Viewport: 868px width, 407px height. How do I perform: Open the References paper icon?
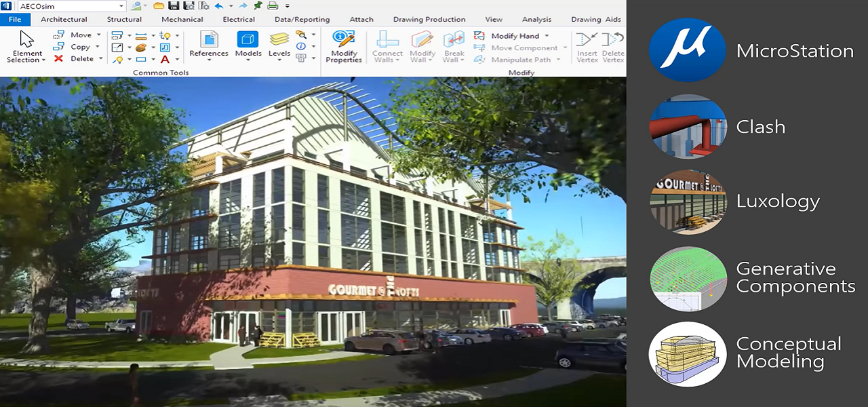(x=209, y=39)
